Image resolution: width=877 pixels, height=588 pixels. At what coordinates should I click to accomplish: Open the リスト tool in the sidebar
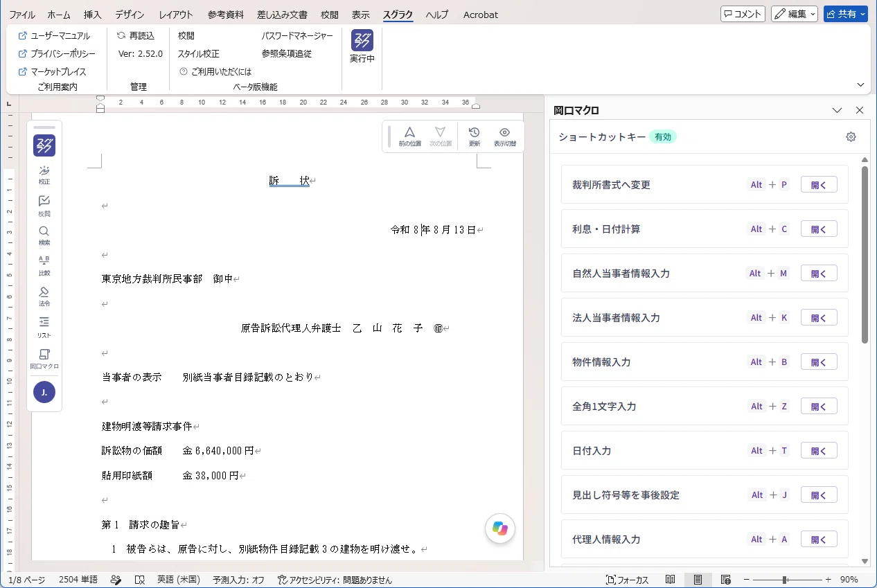pyautogui.click(x=44, y=328)
